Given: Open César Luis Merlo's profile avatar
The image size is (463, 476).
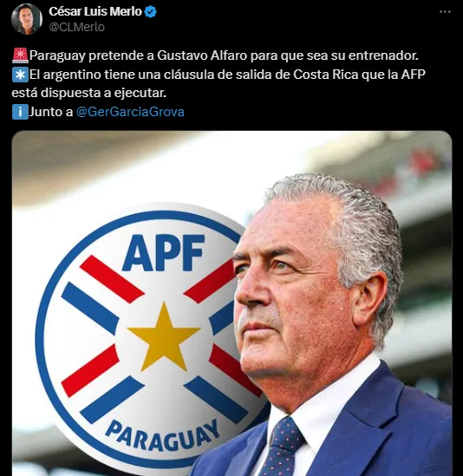Looking at the screenshot, I should click(26, 19).
